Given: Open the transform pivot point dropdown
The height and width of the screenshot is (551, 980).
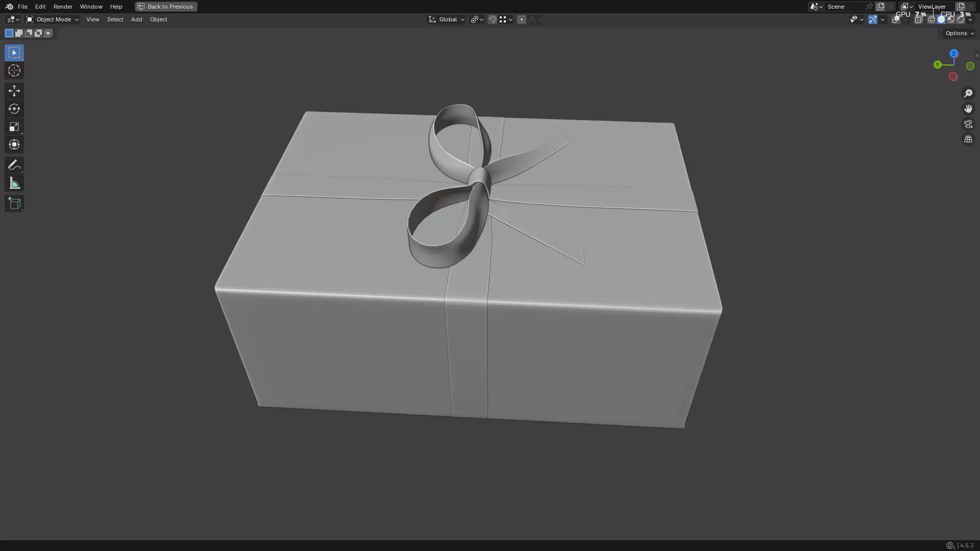Looking at the screenshot, I should coord(477,19).
